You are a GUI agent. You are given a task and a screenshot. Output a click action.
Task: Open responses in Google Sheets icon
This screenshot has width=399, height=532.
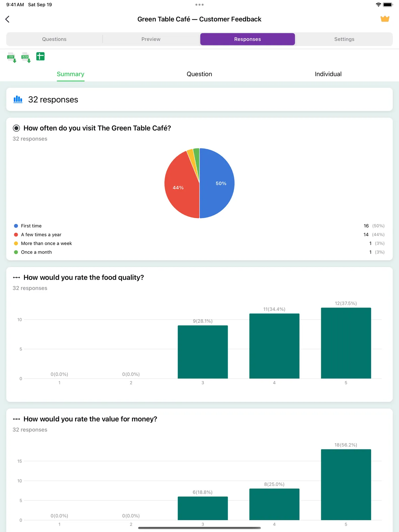41,57
